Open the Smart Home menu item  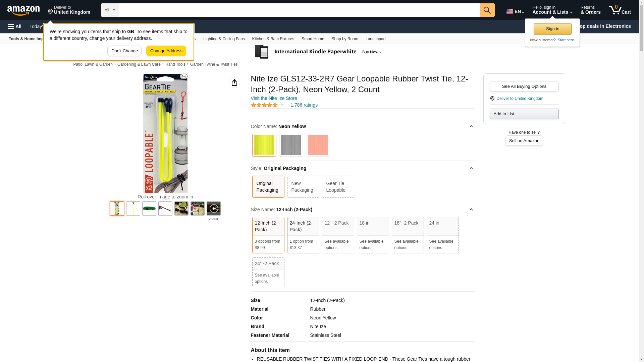click(312, 39)
